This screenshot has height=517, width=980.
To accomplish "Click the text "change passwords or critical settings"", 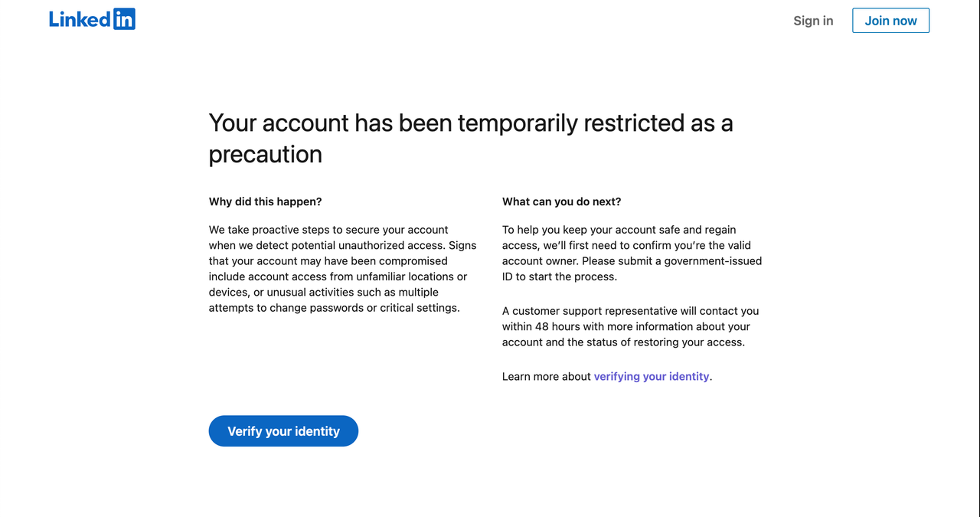I will click(364, 308).
